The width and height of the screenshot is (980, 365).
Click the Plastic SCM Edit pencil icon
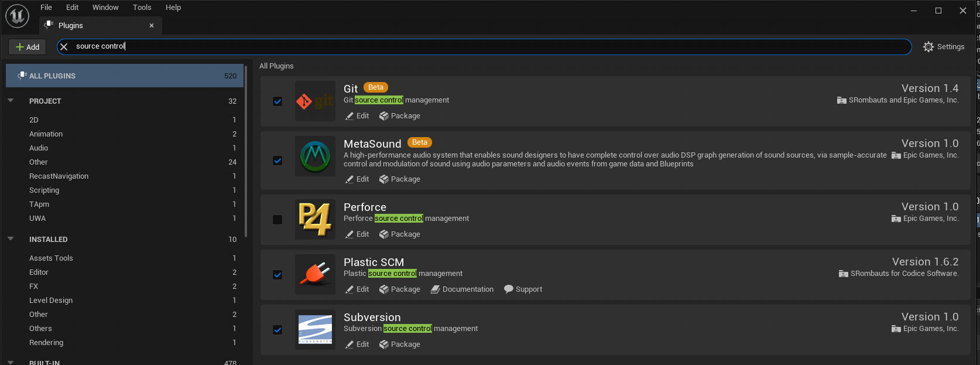pyautogui.click(x=349, y=289)
